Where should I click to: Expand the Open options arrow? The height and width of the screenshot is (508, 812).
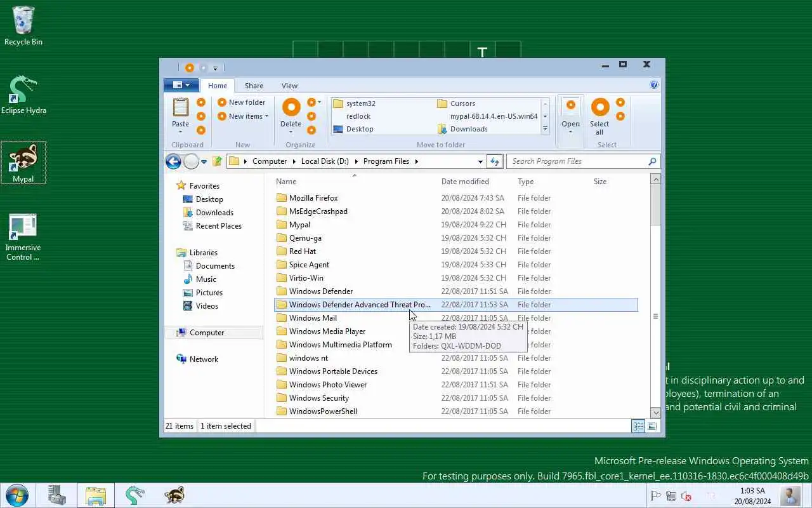[570, 132]
